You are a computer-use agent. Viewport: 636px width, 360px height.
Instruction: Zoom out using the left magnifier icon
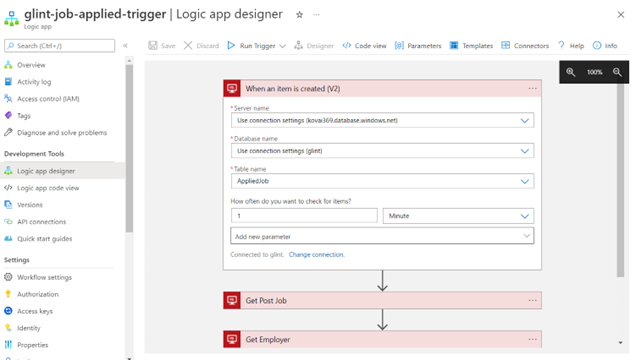pos(571,72)
